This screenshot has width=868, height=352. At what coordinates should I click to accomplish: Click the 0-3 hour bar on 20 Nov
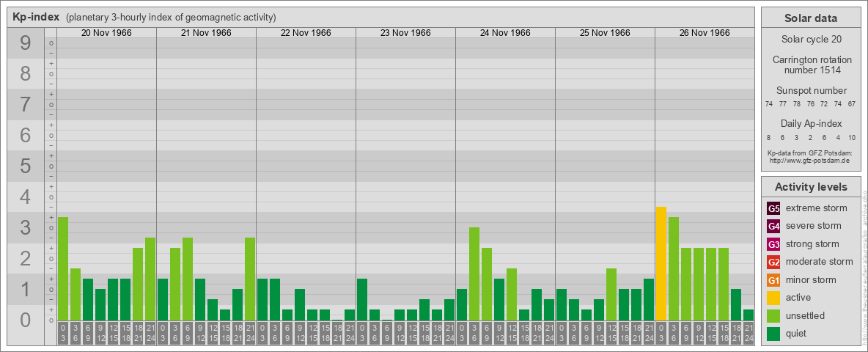tap(63, 268)
